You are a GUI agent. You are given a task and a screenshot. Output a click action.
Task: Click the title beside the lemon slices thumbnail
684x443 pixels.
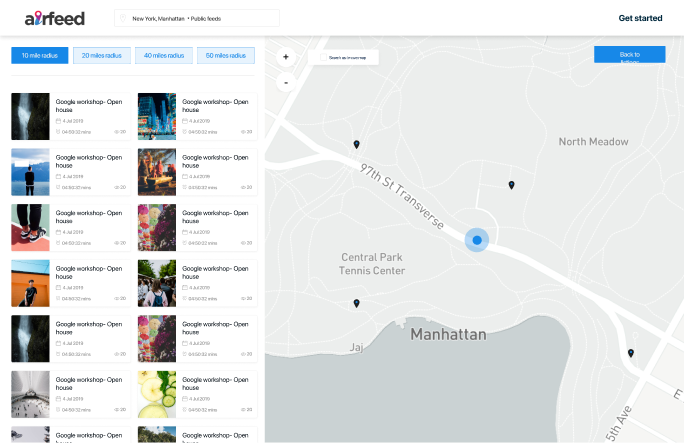[x=215, y=384]
